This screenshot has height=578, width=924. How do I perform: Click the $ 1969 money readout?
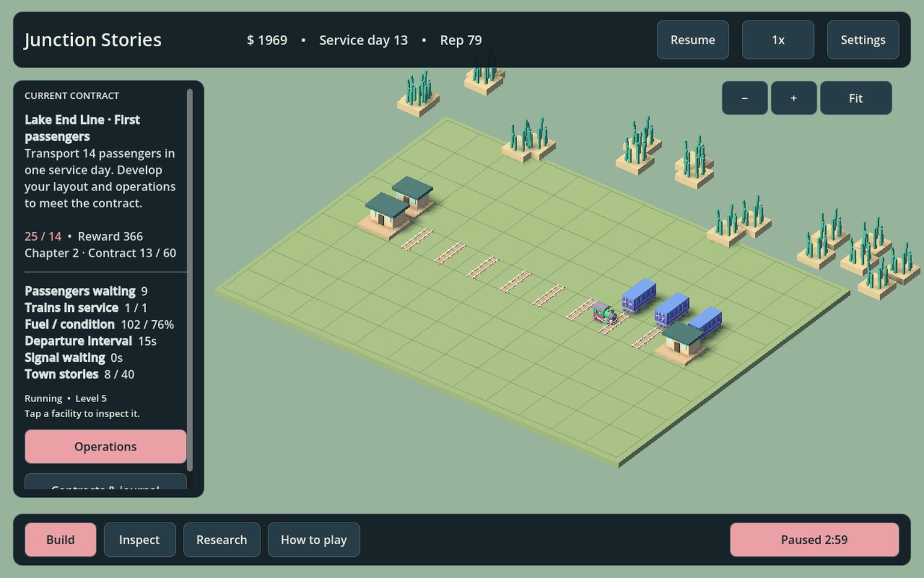click(x=267, y=40)
